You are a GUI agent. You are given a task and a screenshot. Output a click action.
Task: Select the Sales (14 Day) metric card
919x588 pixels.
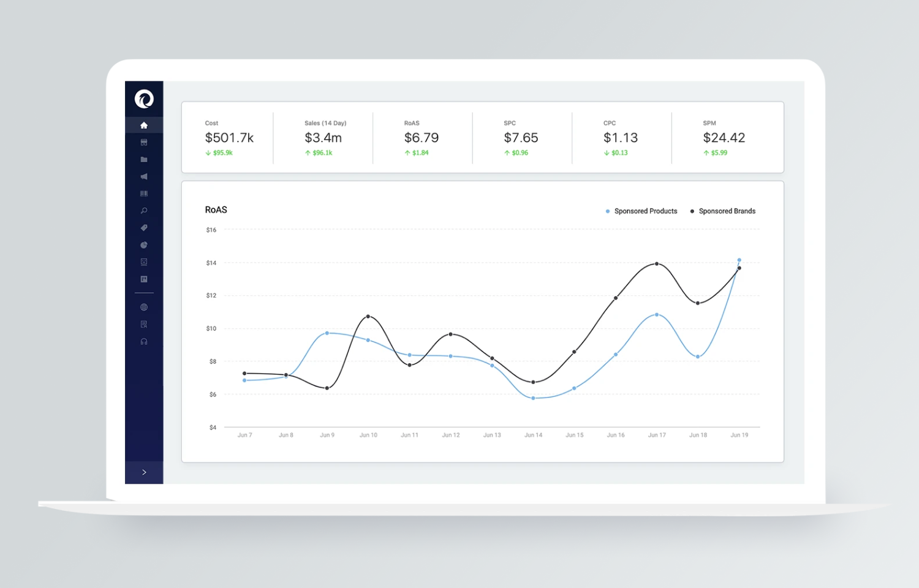(x=323, y=138)
